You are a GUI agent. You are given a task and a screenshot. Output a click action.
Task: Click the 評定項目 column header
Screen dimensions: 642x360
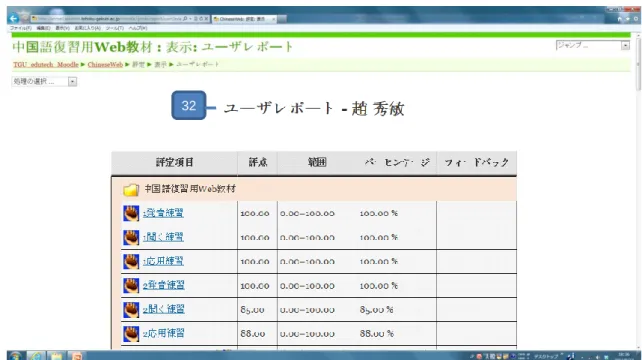[x=174, y=163]
